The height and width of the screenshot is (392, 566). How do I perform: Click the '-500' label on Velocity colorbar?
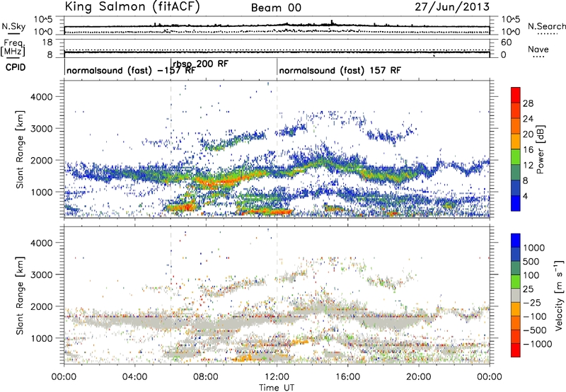(535, 330)
